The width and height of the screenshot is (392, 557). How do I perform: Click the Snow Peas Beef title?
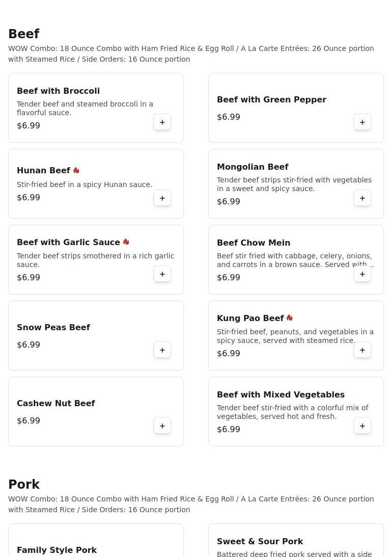[x=53, y=328]
